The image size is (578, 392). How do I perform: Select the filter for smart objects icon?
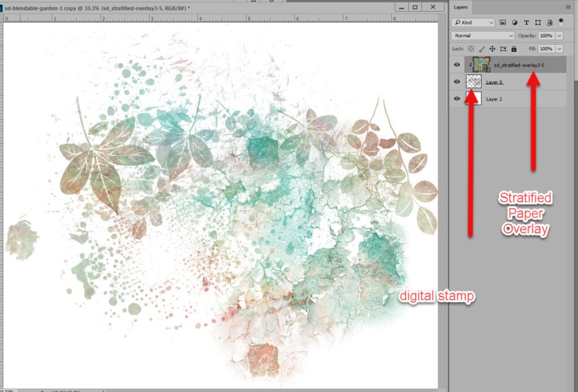point(550,23)
